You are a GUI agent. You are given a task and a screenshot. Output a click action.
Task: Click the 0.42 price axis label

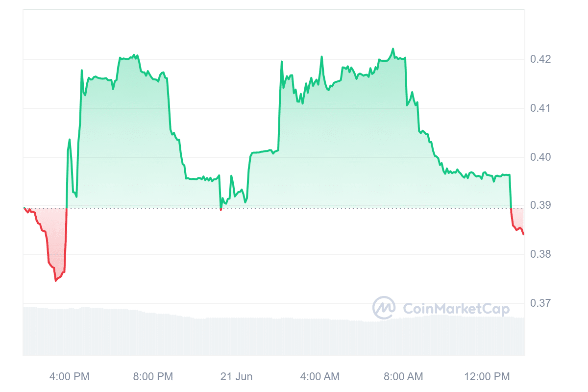[540, 59]
